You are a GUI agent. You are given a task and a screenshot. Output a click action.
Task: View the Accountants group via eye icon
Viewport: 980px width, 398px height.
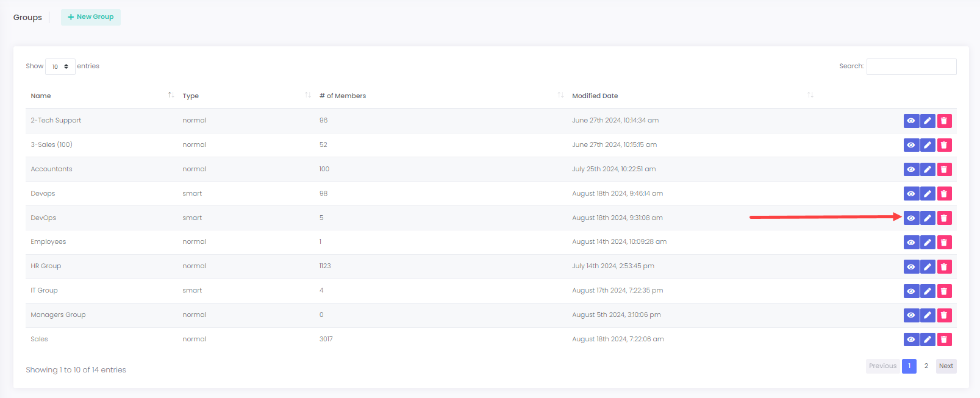[x=911, y=169]
